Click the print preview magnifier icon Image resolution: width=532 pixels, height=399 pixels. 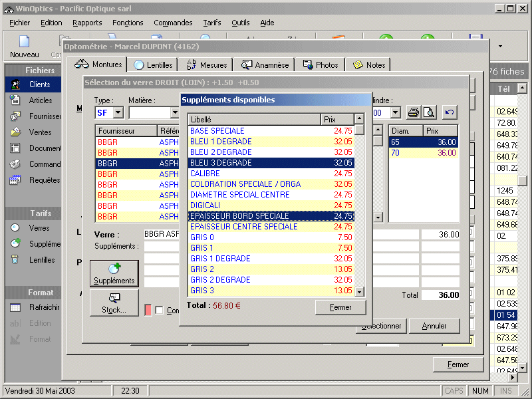(x=429, y=112)
